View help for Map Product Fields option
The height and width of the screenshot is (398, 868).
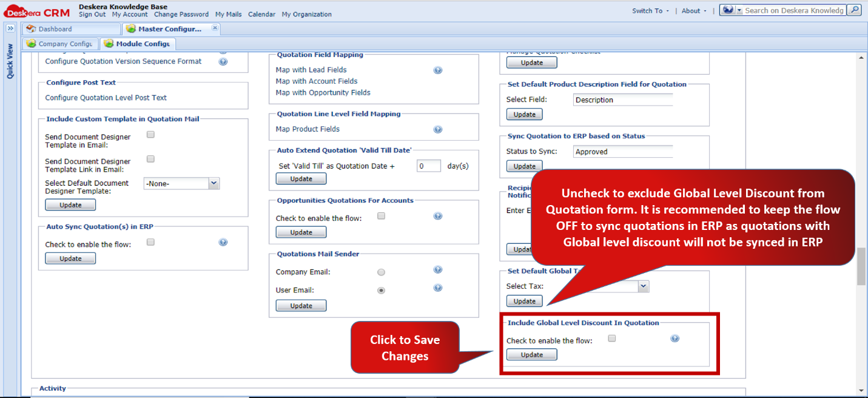(x=437, y=129)
